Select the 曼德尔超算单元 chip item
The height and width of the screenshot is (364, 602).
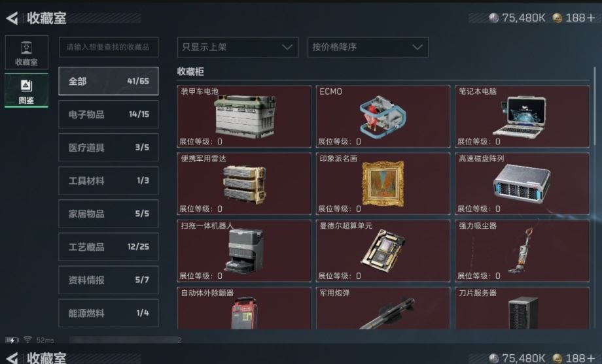click(383, 250)
